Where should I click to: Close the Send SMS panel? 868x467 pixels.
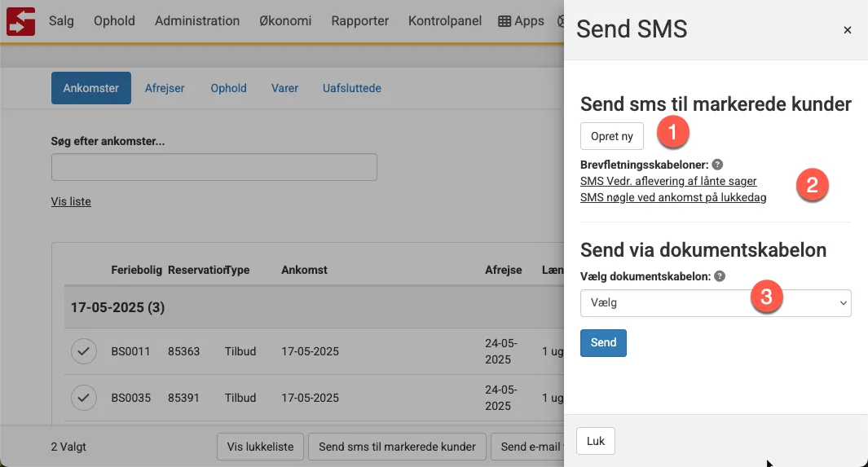(x=848, y=30)
